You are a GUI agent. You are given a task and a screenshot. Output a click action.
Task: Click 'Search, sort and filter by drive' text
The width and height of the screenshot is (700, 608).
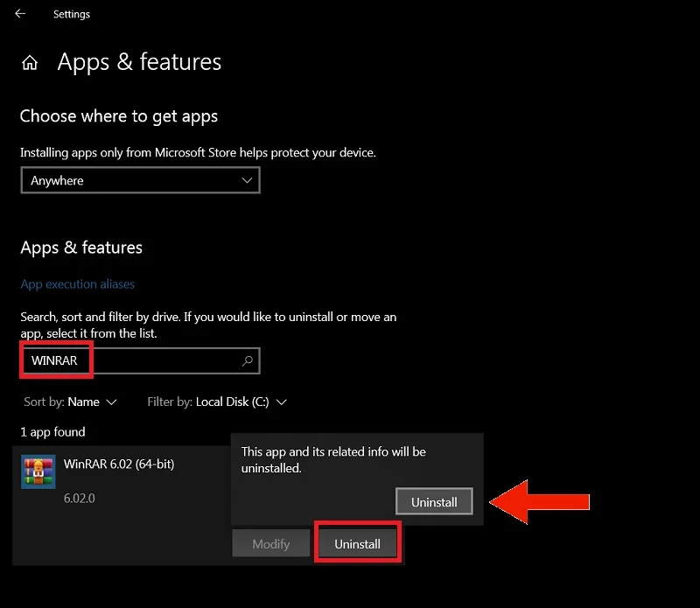click(208, 325)
